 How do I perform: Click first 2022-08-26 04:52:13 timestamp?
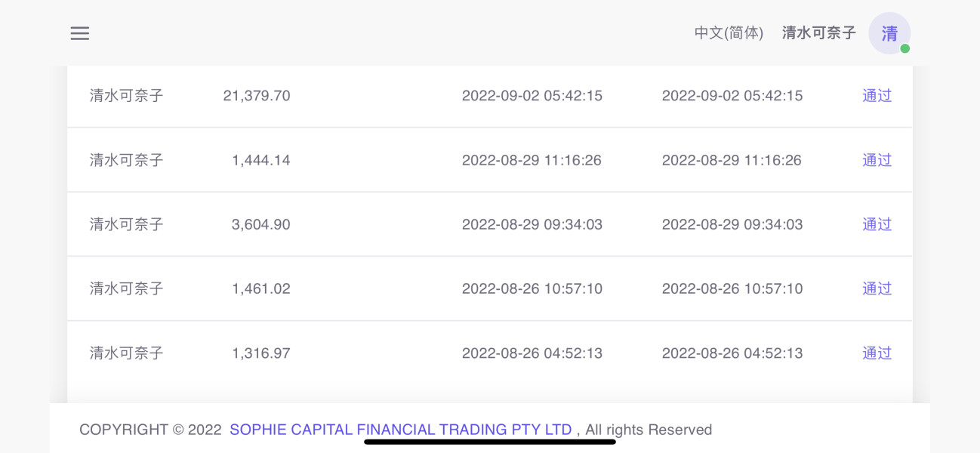click(x=532, y=353)
